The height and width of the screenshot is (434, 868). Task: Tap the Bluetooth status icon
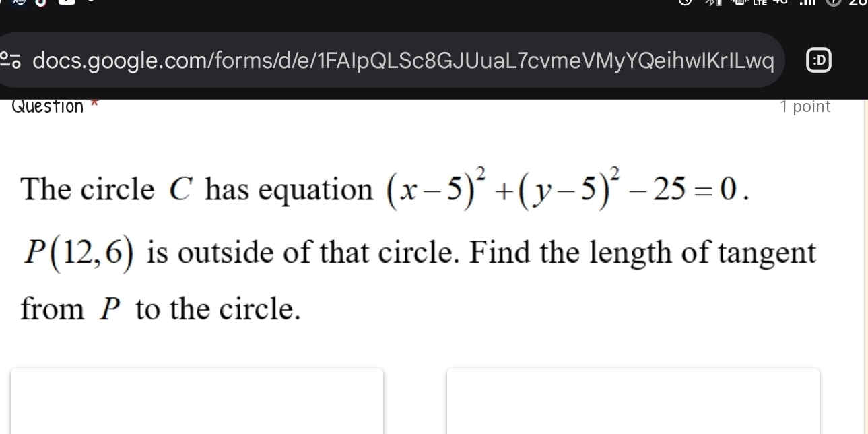709,3
